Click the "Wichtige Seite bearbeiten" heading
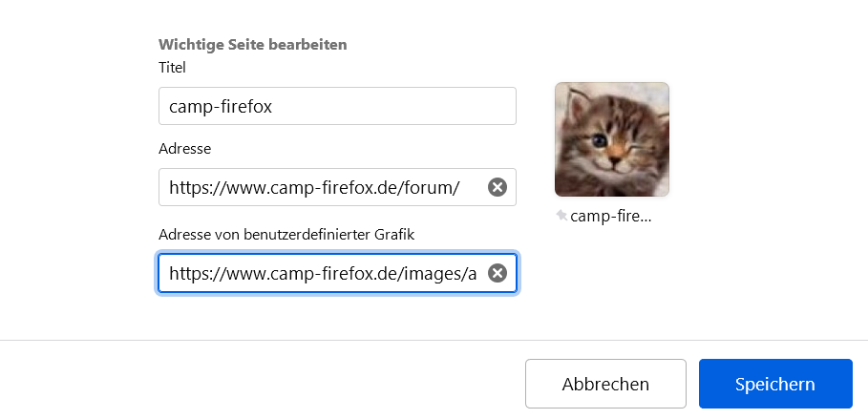The height and width of the screenshot is (419, 868). click(252, 44)
